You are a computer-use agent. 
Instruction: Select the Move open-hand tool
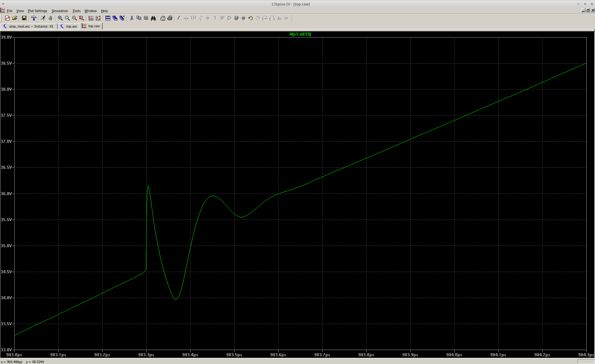tap(236, 18)
